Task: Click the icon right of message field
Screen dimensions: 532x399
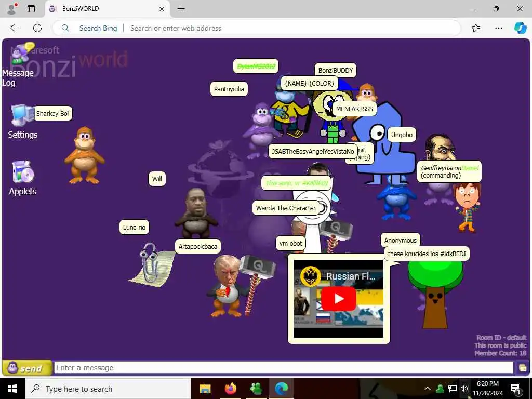Action: tap(522, 368)
